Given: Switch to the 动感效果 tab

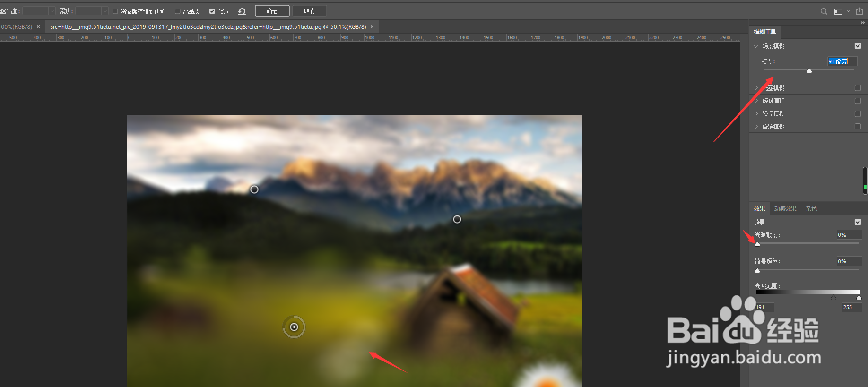Looking at the screenshot, I should [785, 208].
